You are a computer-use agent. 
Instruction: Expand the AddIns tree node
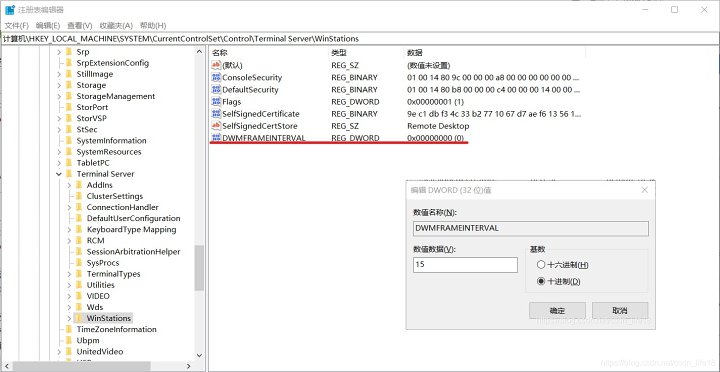[x=69, y=185]
